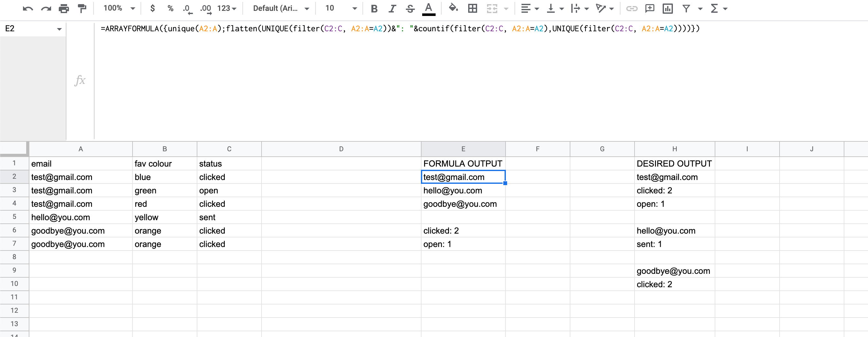Open the 123 more formats dropdown
This screenshot has width=868, height=337.
(x=227, y=8)
